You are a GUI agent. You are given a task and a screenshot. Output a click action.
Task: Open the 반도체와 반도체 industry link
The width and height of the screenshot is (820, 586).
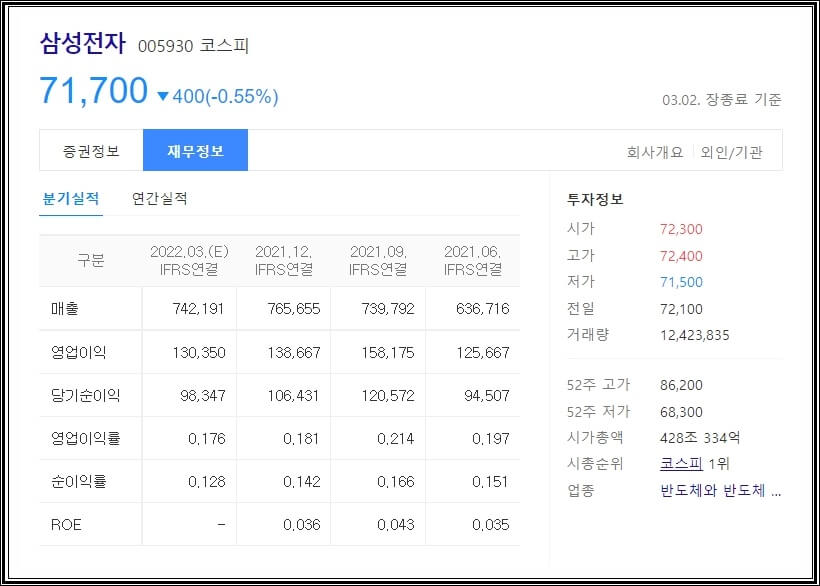(721, 490)
